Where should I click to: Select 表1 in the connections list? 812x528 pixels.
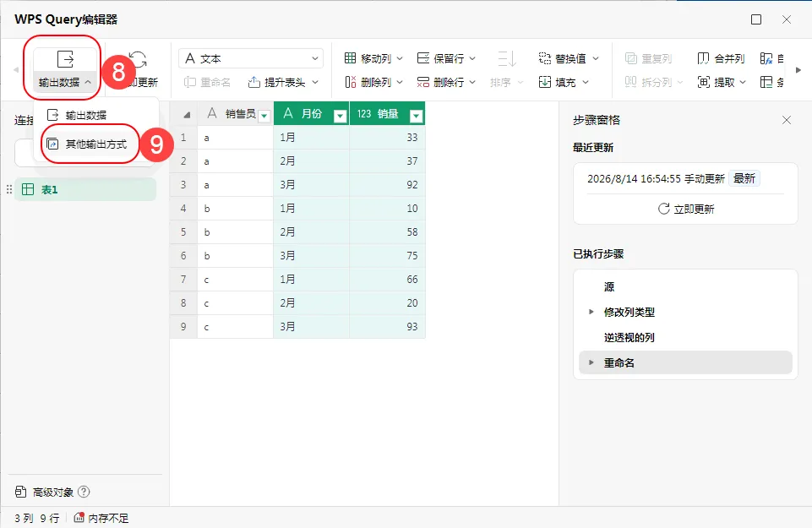click(x=85, y=189)
